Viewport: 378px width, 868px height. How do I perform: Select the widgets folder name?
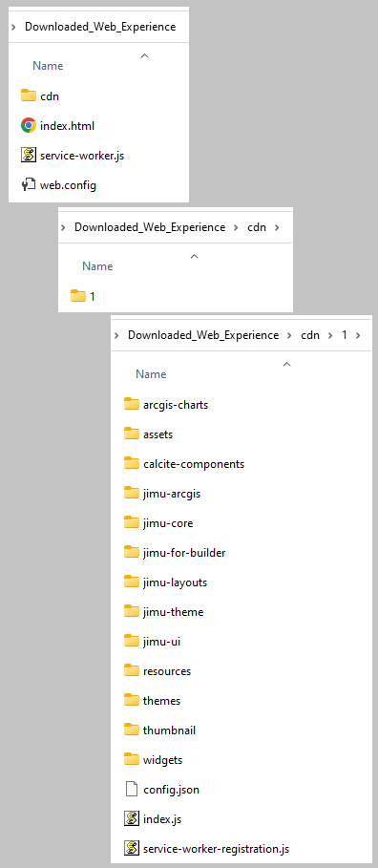click(x=162, y=760)
